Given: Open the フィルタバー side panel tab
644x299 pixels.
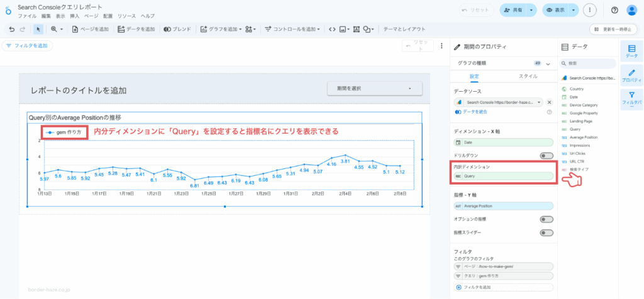Looking at the screenshot, I should click(631, 100).
